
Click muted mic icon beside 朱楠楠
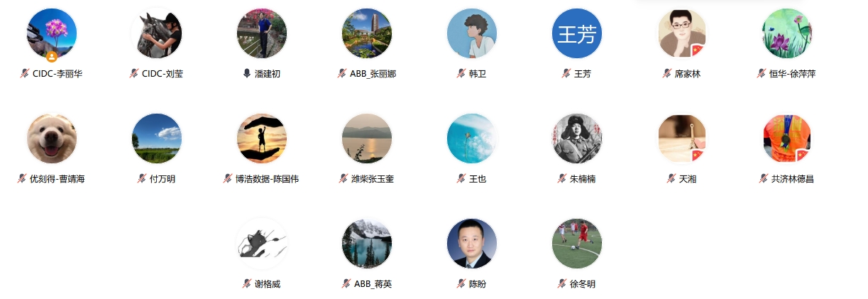point(562,178)
